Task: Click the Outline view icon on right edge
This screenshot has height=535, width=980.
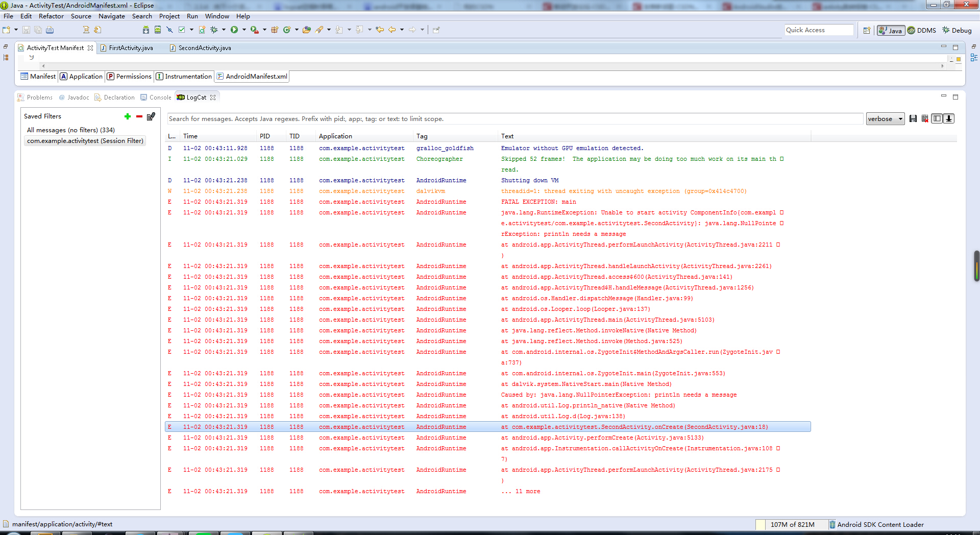Action: pyautogui.click(x=974, y=58)
